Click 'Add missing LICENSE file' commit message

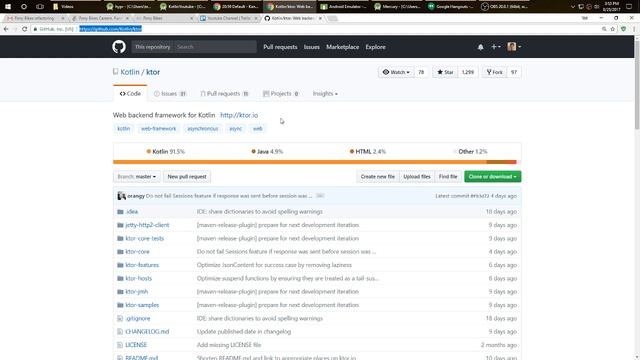[229, 345]
